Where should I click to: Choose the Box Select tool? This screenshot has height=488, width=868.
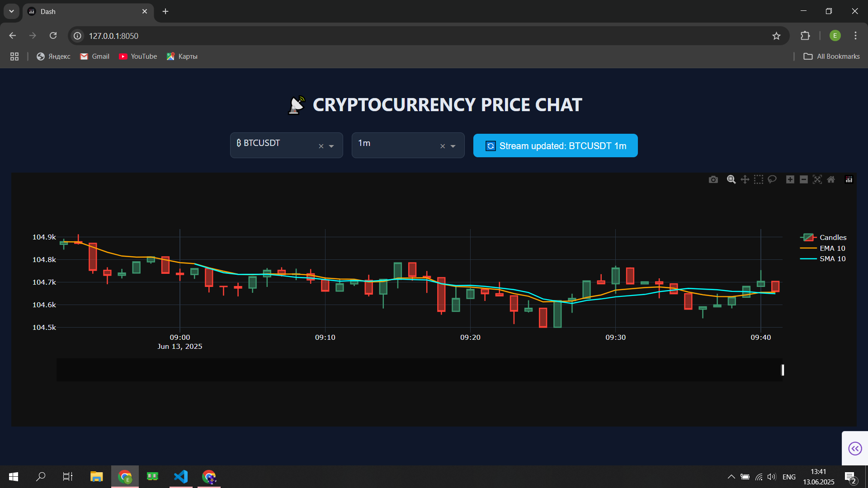(x=759, y=179)
